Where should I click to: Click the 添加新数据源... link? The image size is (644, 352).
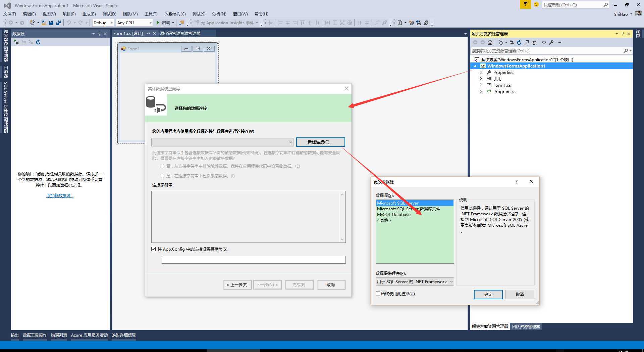click(x=60, y=196)
